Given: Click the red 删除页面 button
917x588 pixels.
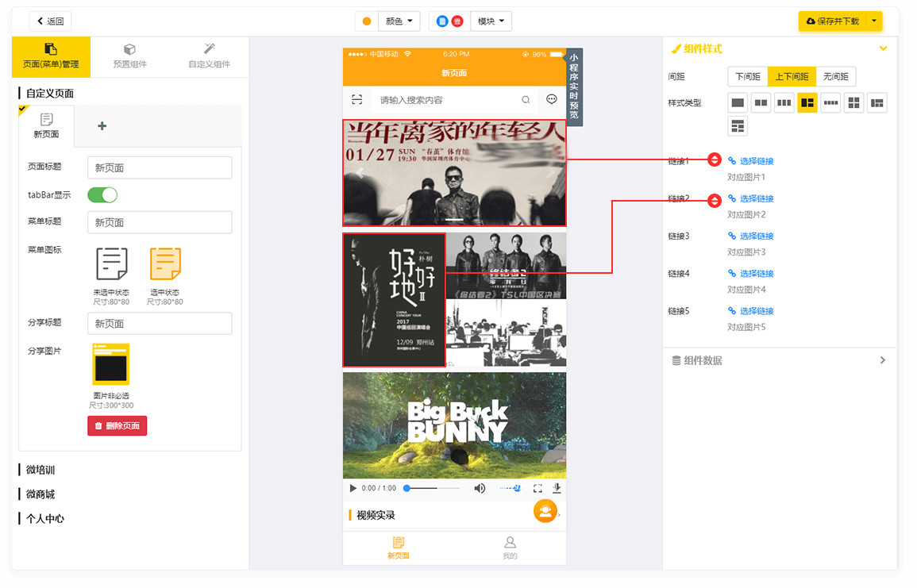Looking at the screenshot, I should point(117,425).
